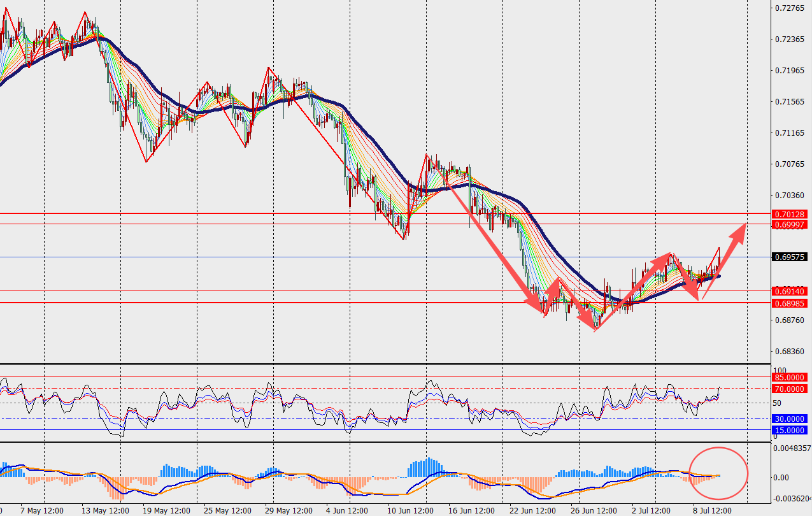
Task: Click the 0.69140 support level label
Action: point(790,290)
